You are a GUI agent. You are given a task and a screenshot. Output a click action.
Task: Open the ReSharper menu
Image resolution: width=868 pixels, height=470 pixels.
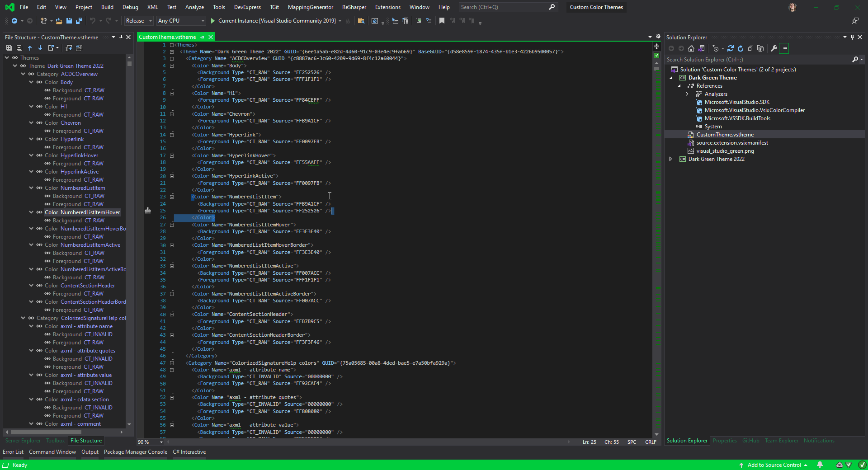(x=354, y=7)
